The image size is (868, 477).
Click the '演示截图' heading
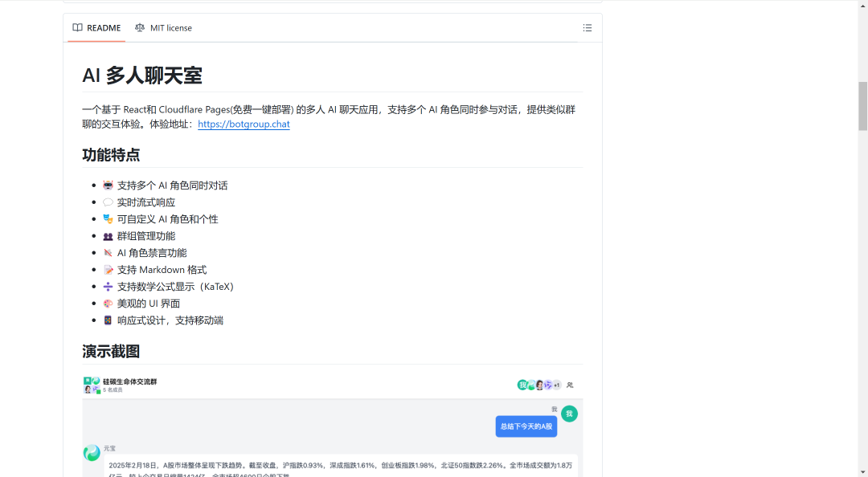click(x=111, y=352)
